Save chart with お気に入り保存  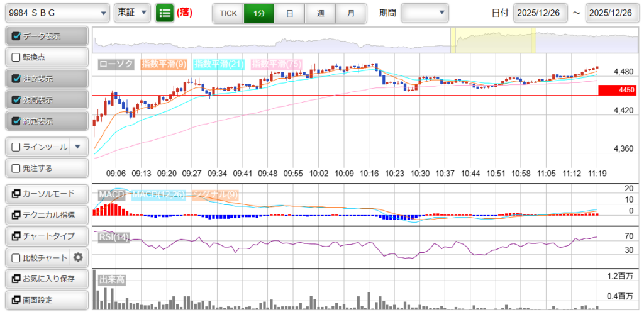45,279
